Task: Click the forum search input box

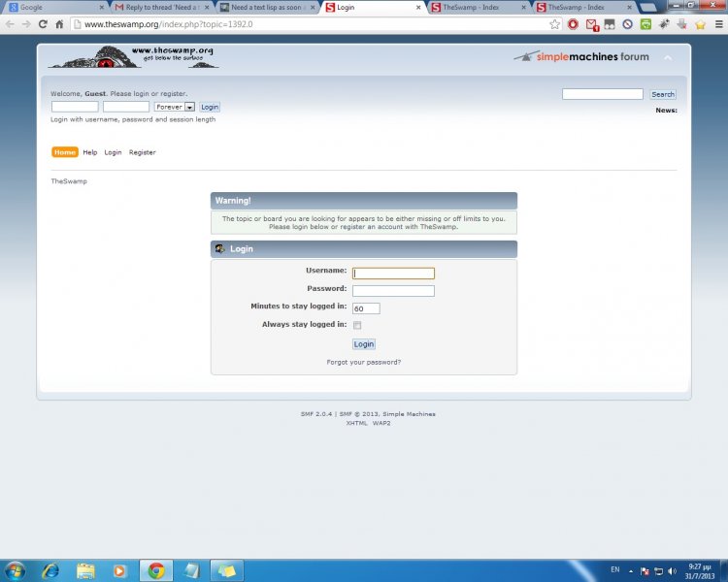Action: (x=602, y=94)
